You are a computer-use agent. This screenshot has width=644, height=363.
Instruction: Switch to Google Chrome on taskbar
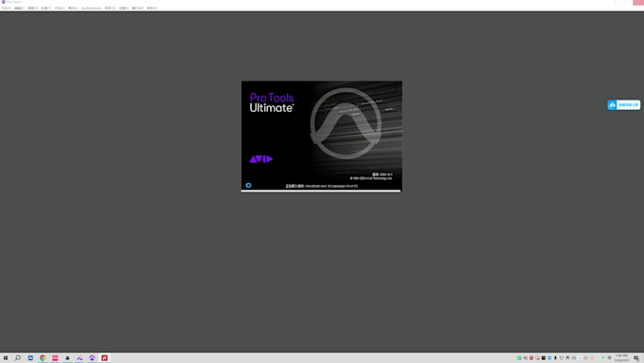click(x=43, y=358)
